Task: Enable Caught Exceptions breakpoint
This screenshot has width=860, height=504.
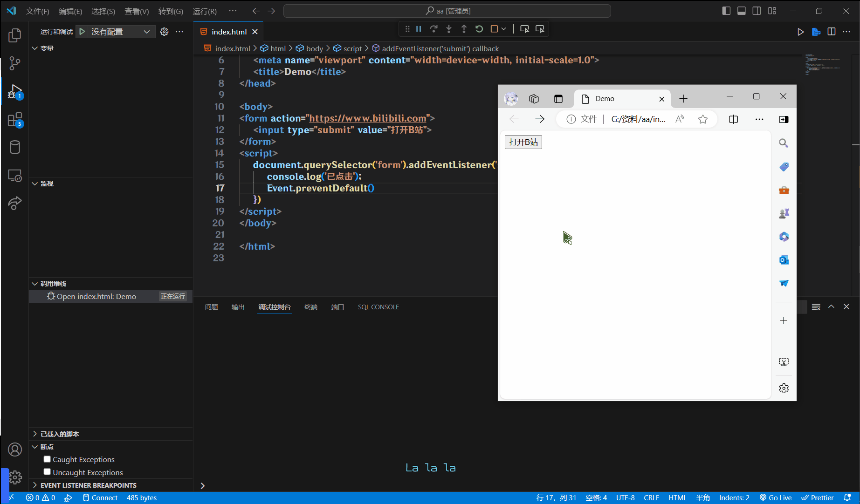Action: click(x=47, y=459)
